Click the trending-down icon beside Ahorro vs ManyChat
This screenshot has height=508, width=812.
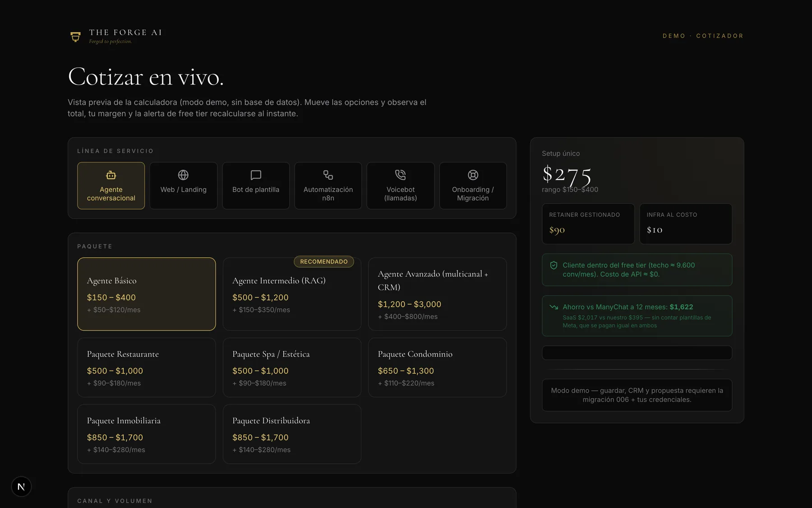(x=554, y=307)
